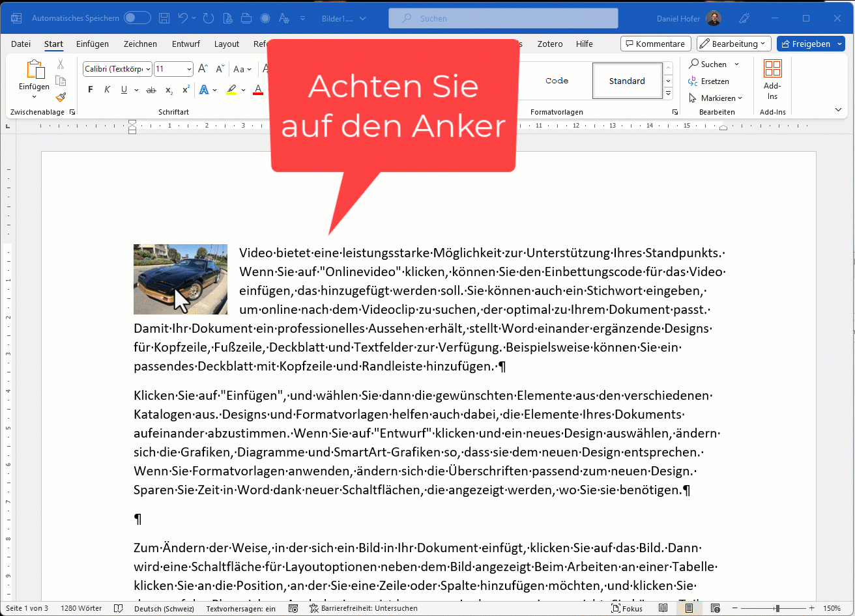Image resolution: width=855 pixels, height=616 pixels.
Task: Apply strikethrough formatting
Action: [151, 90]
